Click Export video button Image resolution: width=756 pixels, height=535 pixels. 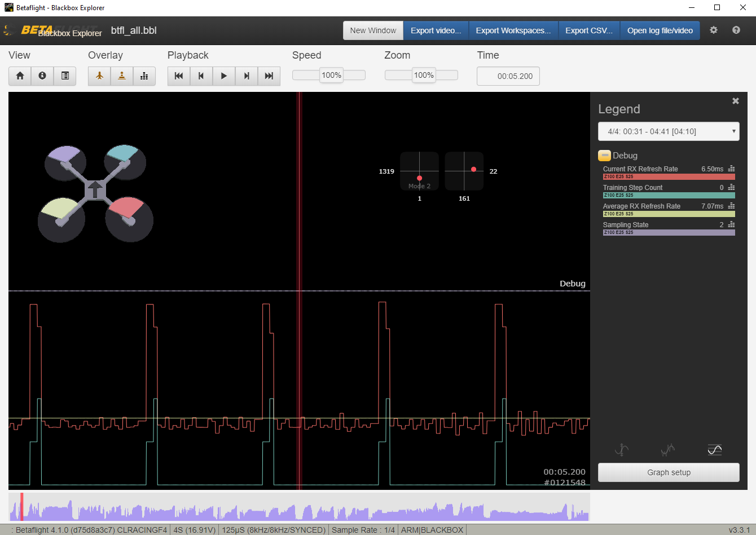click(x=436, y=30)
